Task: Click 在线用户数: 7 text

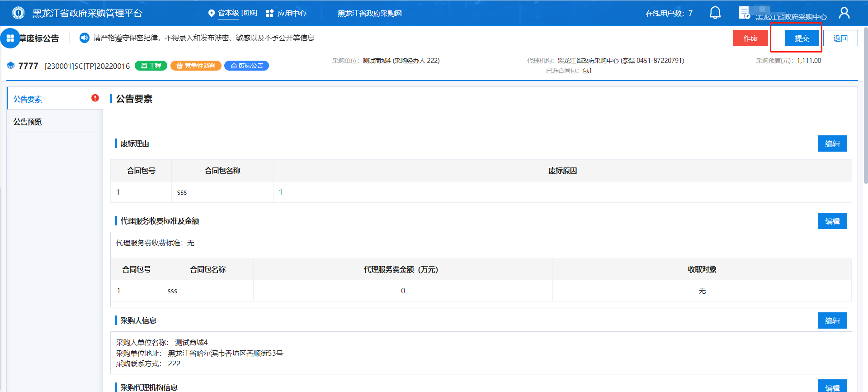Action: pyautogui.click(x=669, y=14)
